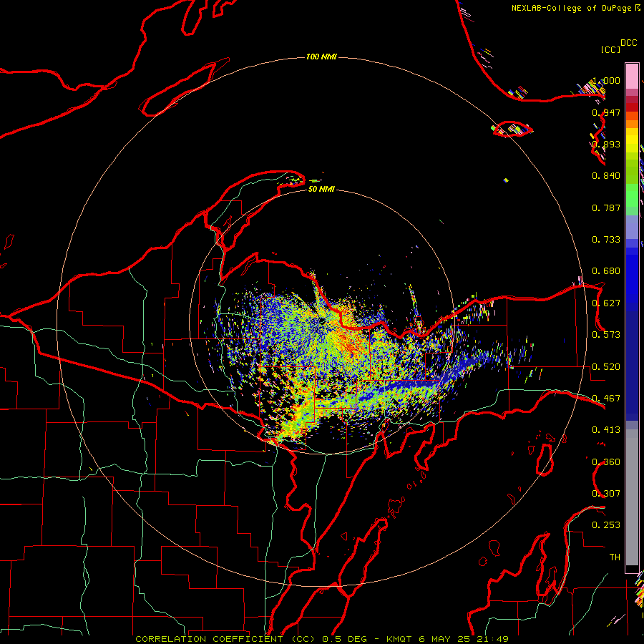Click the DCC product label
This screenshot has width=644, height=644.
click(x=628, y=43)
